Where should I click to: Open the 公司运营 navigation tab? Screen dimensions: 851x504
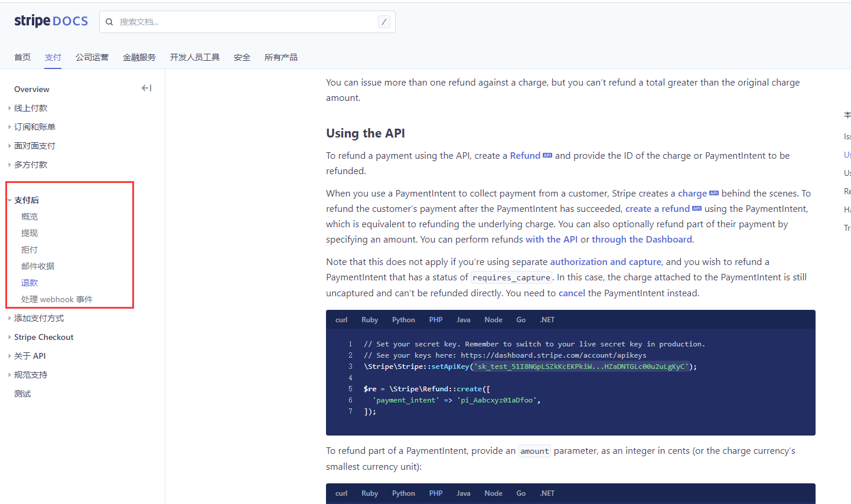92,57
